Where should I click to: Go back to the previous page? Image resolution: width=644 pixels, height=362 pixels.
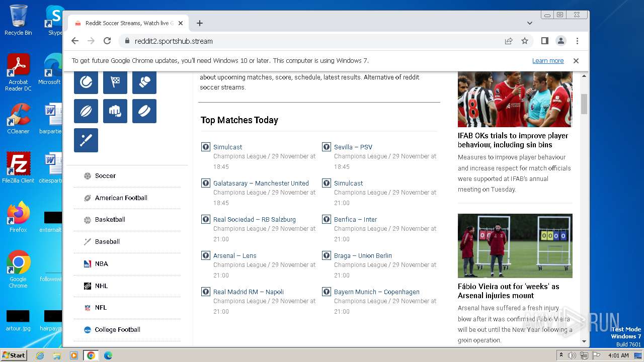coord(75,41)
